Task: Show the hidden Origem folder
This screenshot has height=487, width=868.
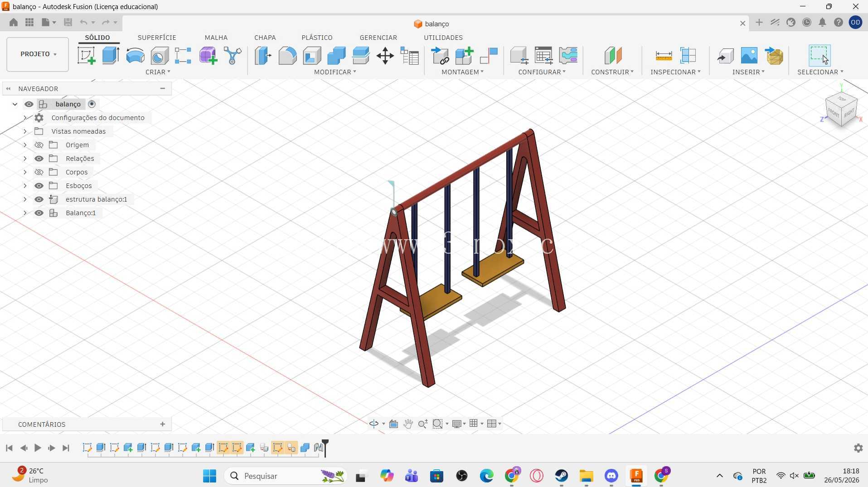Action: (x=39, y=145)
